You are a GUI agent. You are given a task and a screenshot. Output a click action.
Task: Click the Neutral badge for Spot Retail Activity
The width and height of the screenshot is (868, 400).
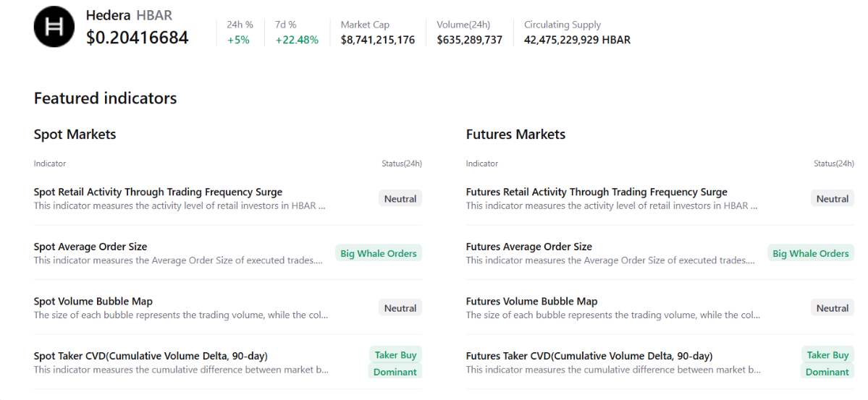[400, 199]
